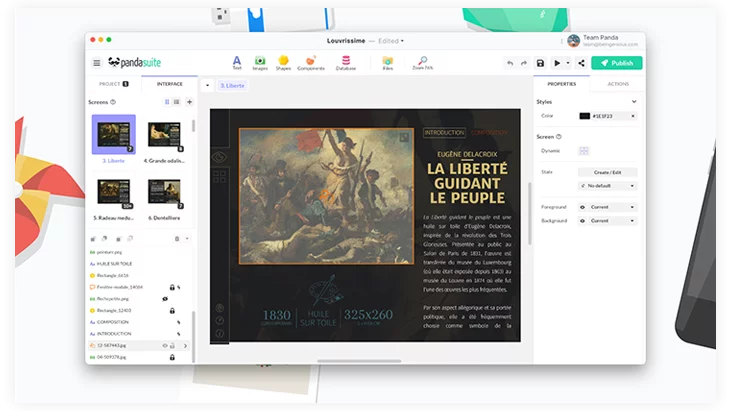Select the Text tool
730x411 pixels.
237,63
